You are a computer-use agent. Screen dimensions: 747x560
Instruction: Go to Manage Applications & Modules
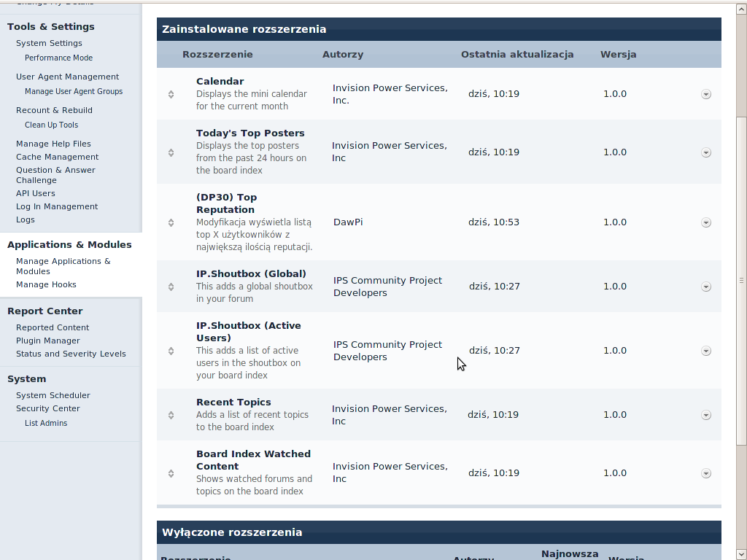pyautogui.click(x=63, y=266)
